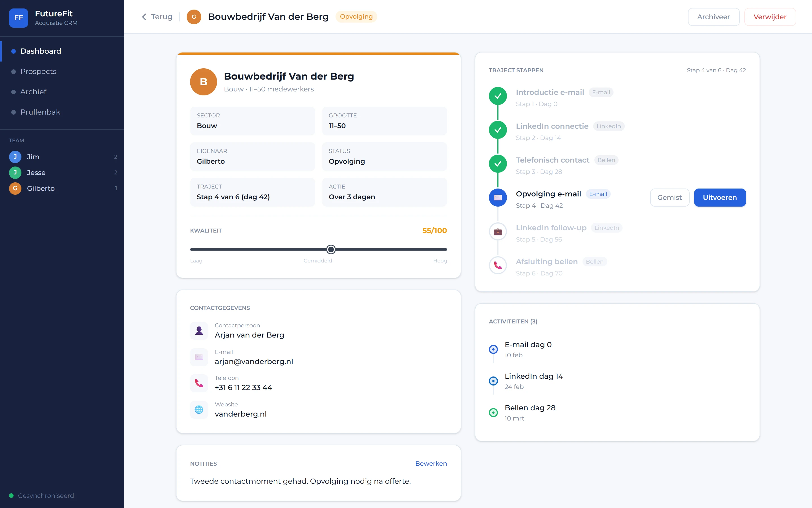Click the red Verwijder button
Viewport: 812px width, 508px height.
pyautogui.click(x=770, y=17)
